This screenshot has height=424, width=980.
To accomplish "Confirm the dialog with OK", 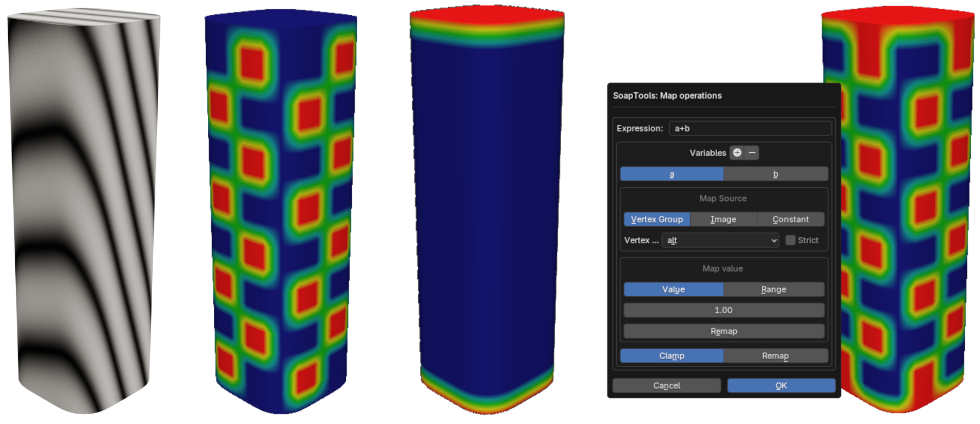I will point(781,386).
